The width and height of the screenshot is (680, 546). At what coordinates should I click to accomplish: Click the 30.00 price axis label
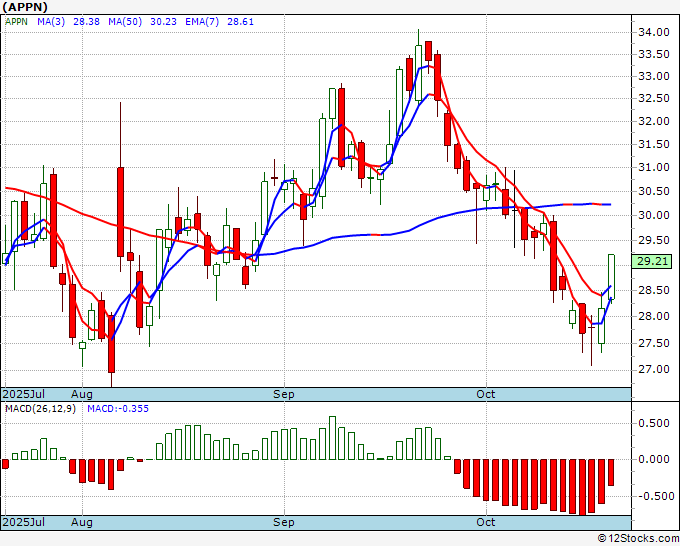tap(654, 216)
